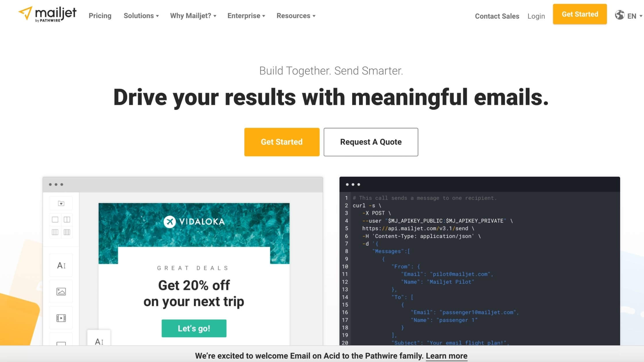Toggle the bottom text AI formatting icon
Screen dimensions: 644x362
(x=99, y=340)
